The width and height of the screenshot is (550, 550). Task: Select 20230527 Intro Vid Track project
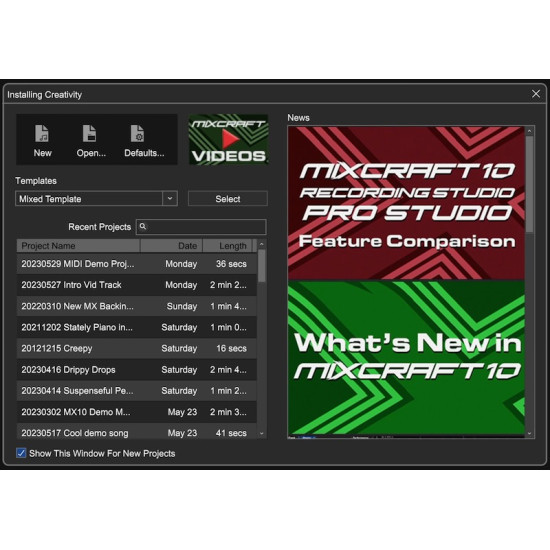(x=137, y=285)
